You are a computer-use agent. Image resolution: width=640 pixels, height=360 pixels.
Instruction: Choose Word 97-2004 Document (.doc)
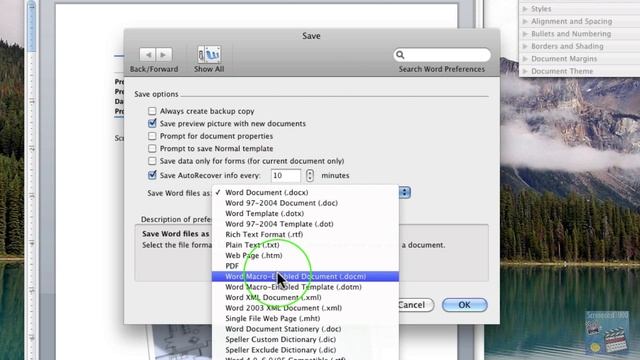tap(305, 203)
